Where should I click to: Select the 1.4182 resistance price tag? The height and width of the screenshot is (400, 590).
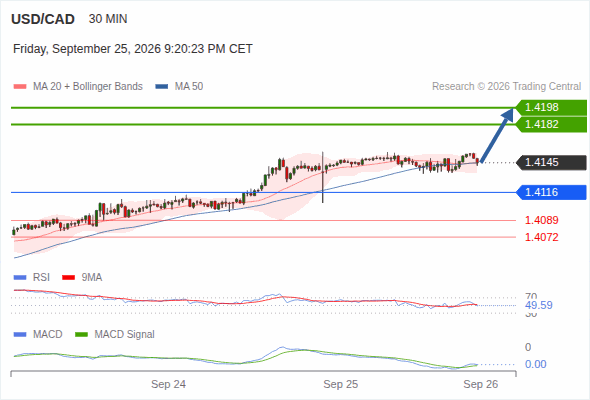[551, 124]
